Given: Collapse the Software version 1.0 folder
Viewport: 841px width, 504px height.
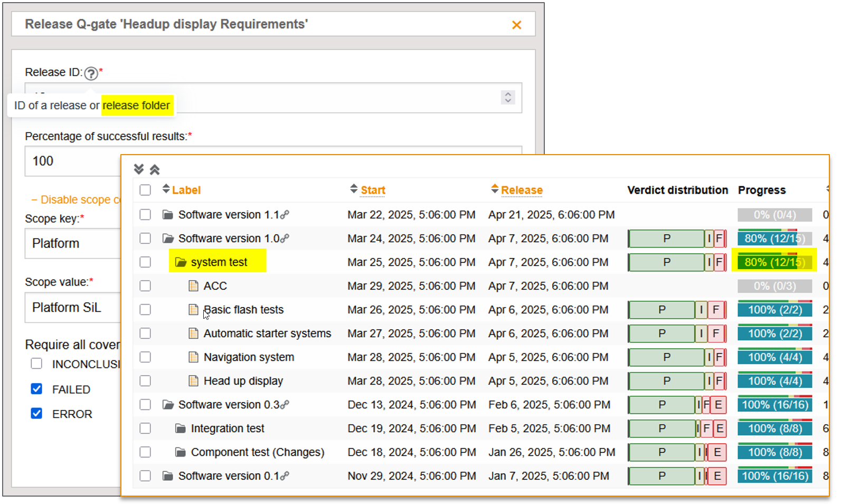Looking at the screenshot, I should tap(168, 239).
